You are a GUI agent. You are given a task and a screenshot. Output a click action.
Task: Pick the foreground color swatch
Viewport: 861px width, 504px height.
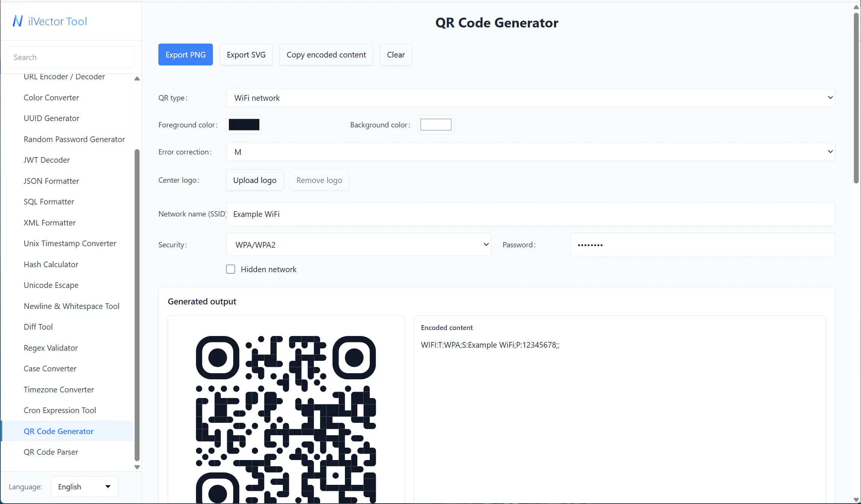tap(244, 125)
